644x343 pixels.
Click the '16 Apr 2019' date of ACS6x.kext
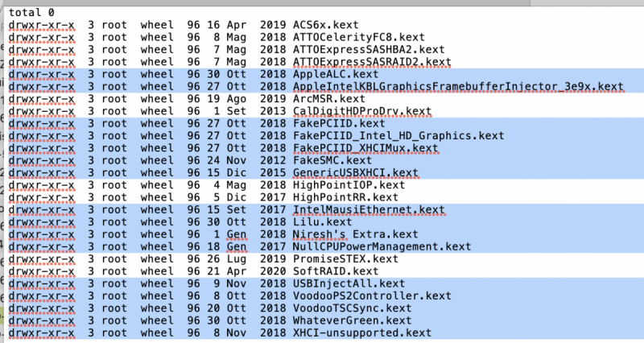coord(246,25)
